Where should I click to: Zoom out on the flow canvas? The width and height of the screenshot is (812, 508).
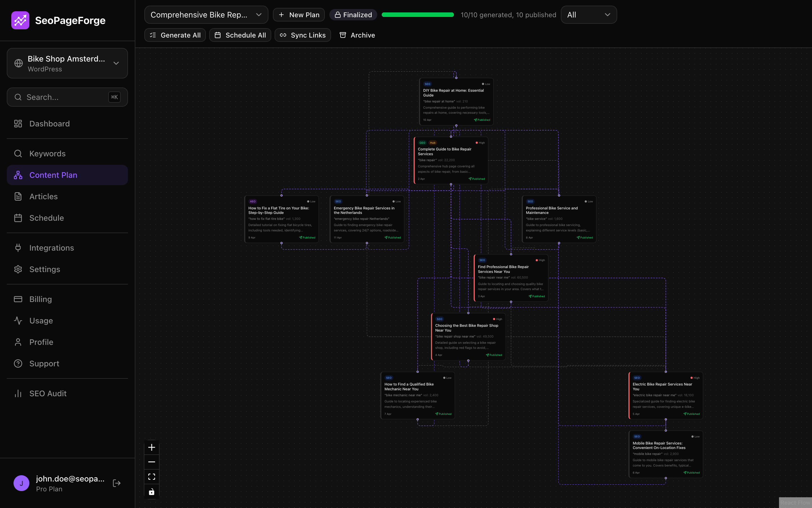pyautogui.click(x=152, y=462)
